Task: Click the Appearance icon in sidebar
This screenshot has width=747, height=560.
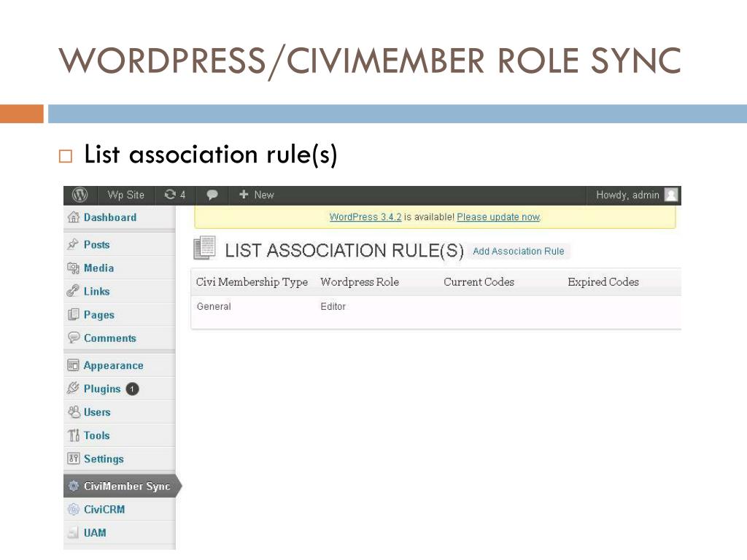Action: [73, 365]
